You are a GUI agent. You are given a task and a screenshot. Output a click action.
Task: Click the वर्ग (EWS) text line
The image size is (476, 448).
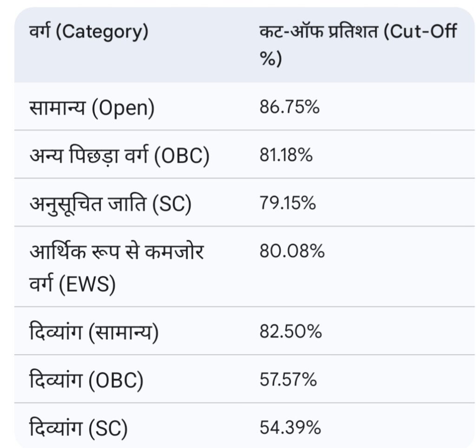point(72,283)
